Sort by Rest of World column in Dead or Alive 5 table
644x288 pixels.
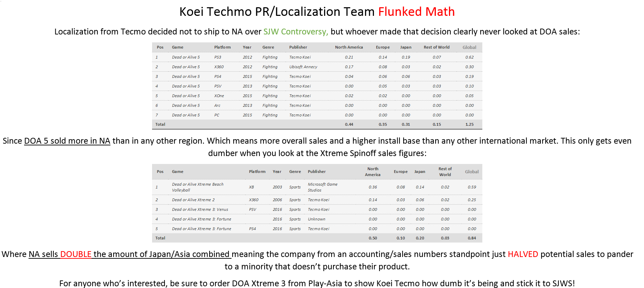436,47
